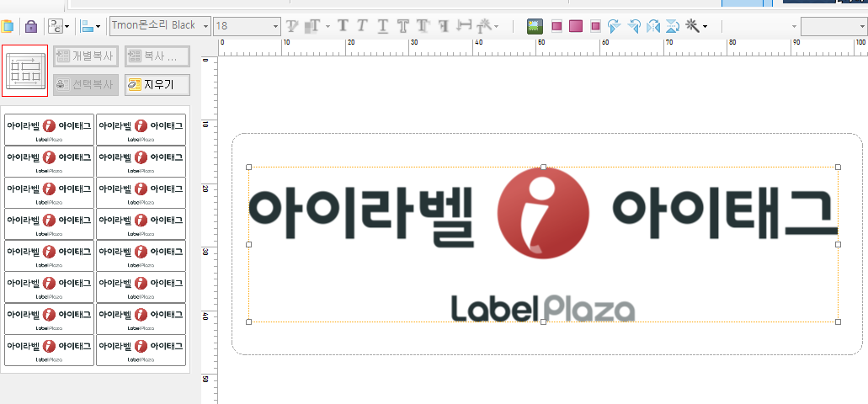Click the text effects wand T icon
The width and height of the screenshot is (868, 404).
click(x=485, y=25)
